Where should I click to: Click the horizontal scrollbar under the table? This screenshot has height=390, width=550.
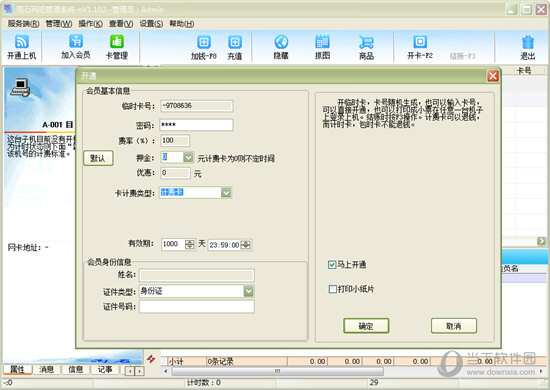click(x=277, y=371)
